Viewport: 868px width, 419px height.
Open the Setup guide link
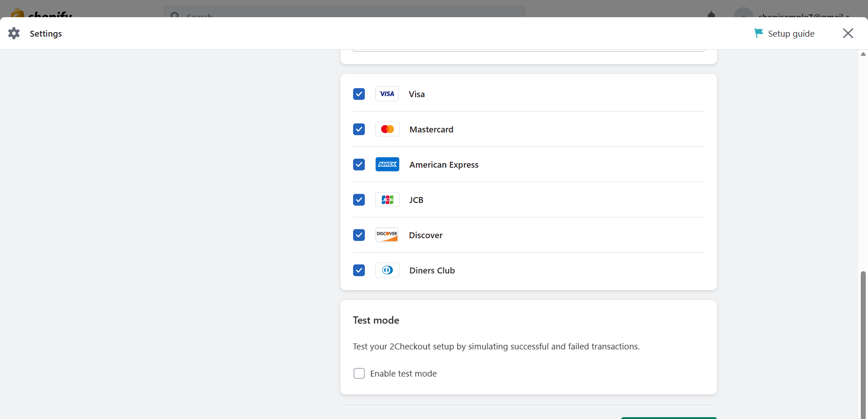point(784,33)
